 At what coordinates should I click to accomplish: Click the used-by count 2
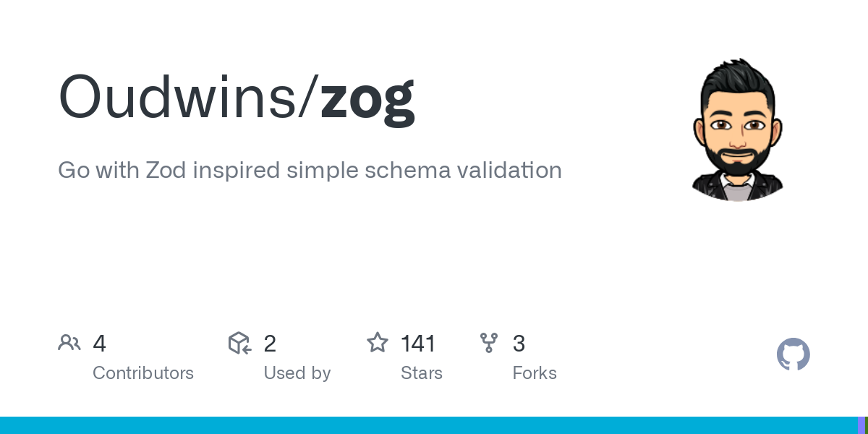tap(270, 344)
